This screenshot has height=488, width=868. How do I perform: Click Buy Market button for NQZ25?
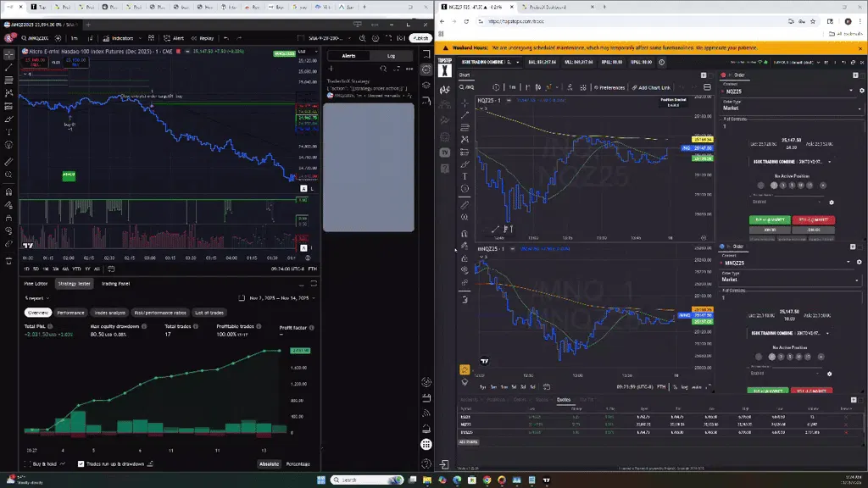tap(770, 219)
